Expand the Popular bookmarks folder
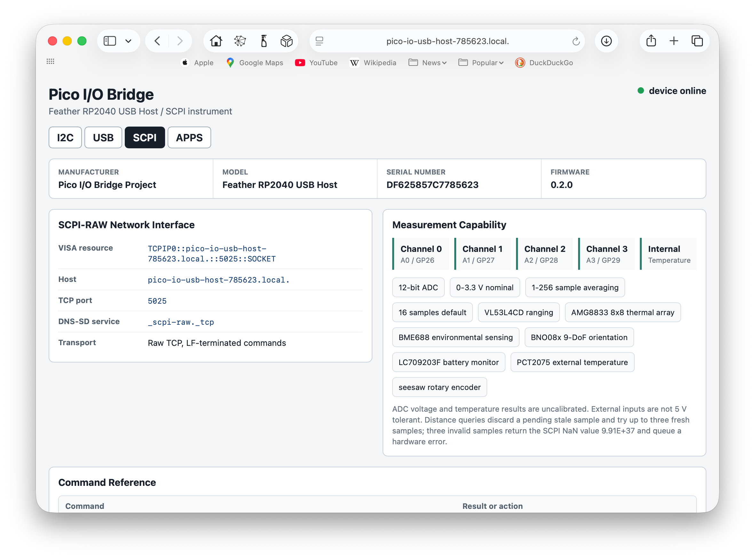 click(x=481, y=63)
